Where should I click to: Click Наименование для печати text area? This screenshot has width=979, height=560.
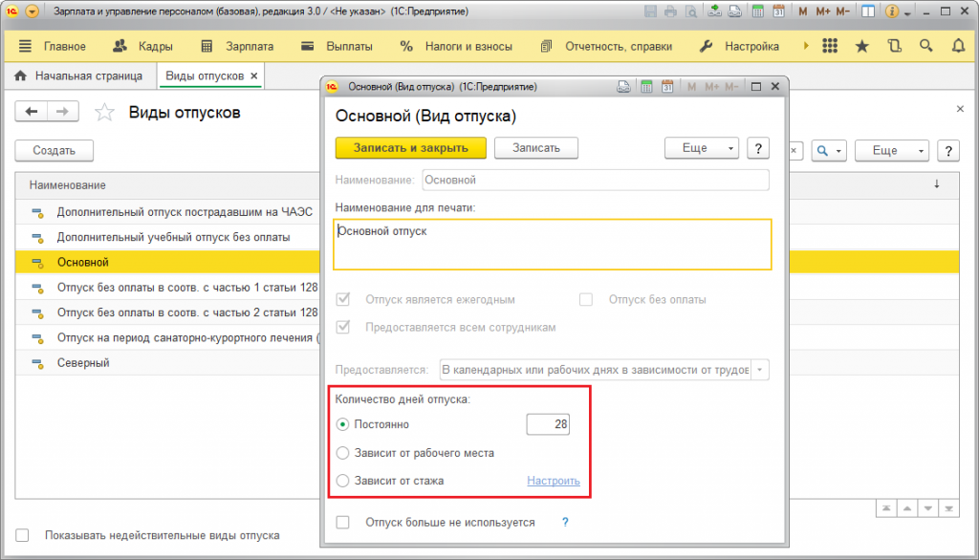point(553,244)
